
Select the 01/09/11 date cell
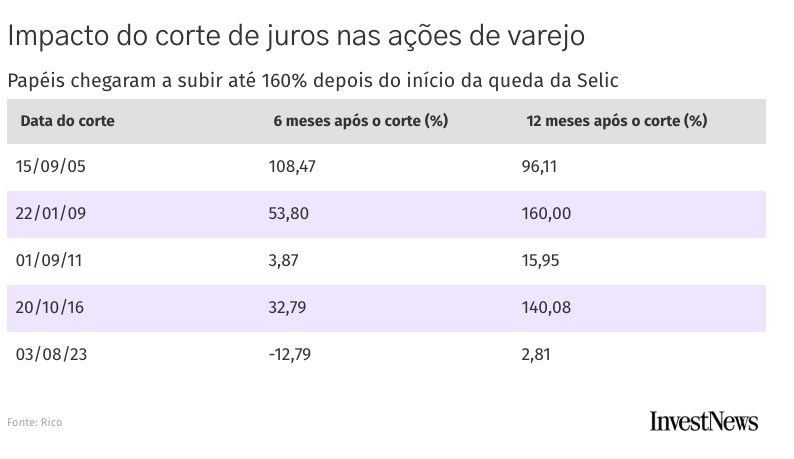click(50, 261)
